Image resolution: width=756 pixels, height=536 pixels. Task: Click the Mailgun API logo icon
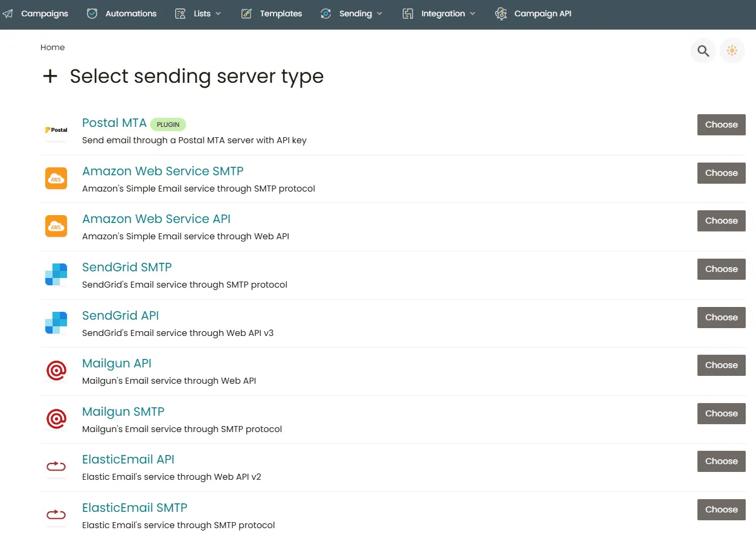coord(56,370)
